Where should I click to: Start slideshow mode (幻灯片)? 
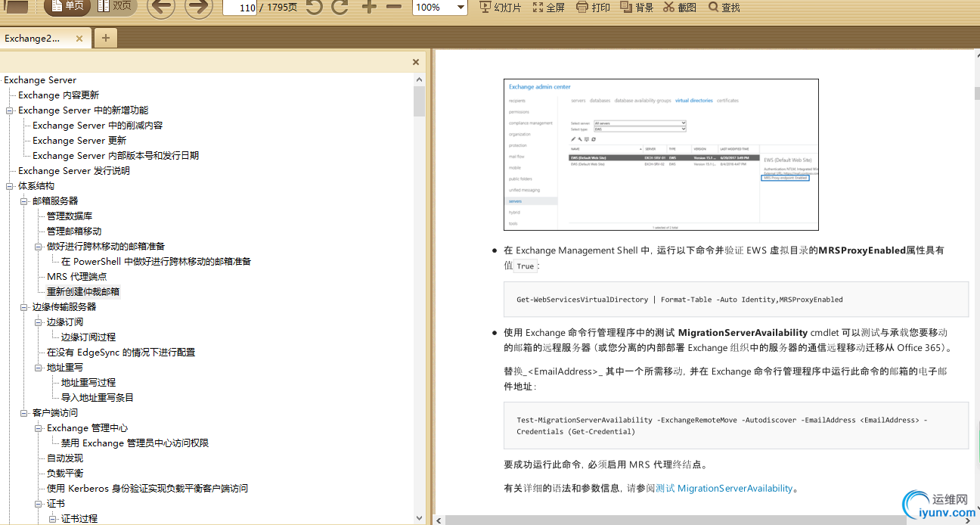(x=501, y=7)
